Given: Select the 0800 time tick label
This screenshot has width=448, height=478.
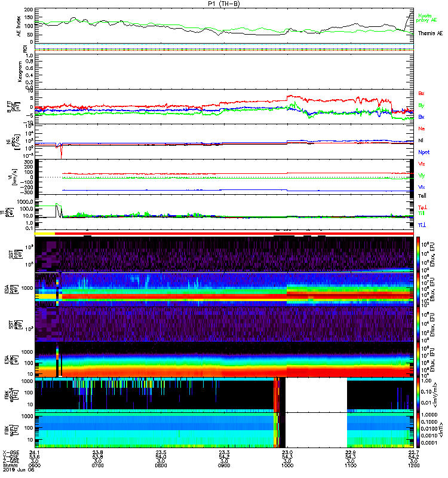Looking at the screenshot, I should click(161, 465).
